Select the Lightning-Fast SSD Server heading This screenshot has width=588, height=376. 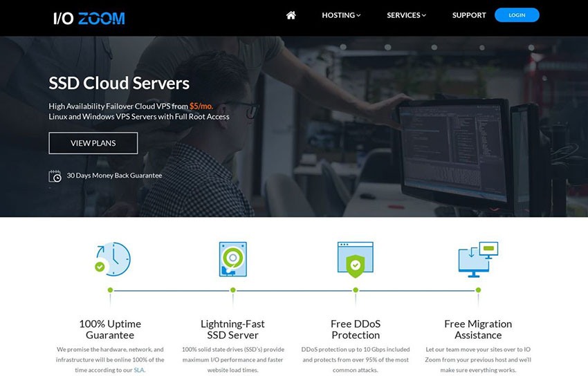pyautogui.click(x=232, y=329)
